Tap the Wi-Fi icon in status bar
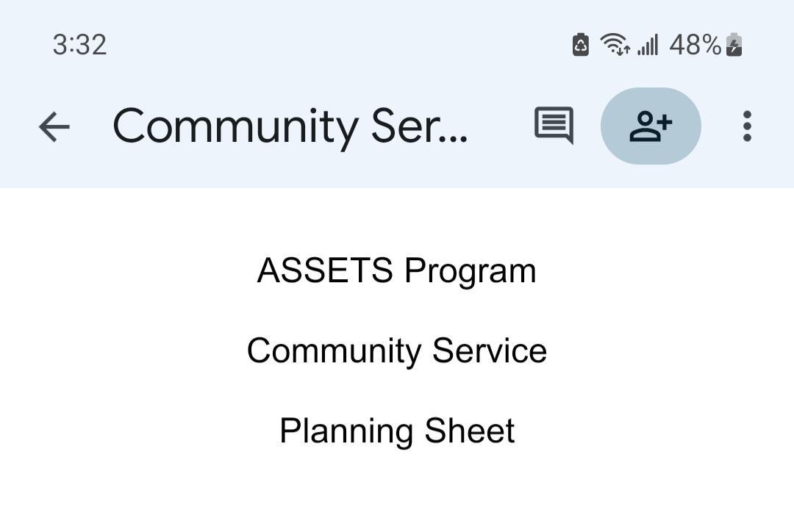The height and width of the screenshot is (532, 794). (614, 45)
